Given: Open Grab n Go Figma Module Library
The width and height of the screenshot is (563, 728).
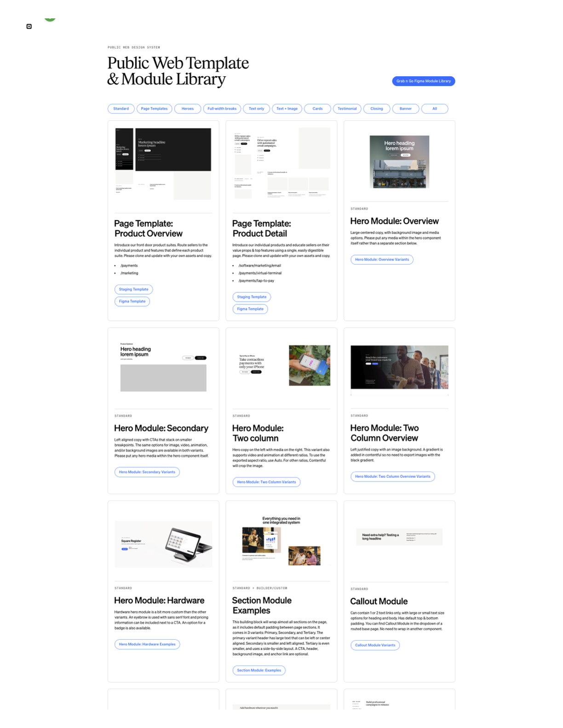Looking at the screenshot, I should click(x=423, y=81).
